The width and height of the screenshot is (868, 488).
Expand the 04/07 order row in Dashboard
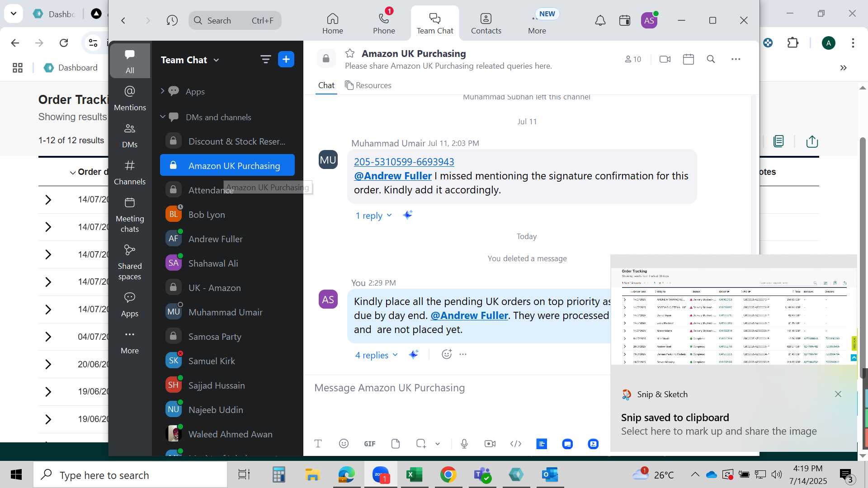pos(48,337)
